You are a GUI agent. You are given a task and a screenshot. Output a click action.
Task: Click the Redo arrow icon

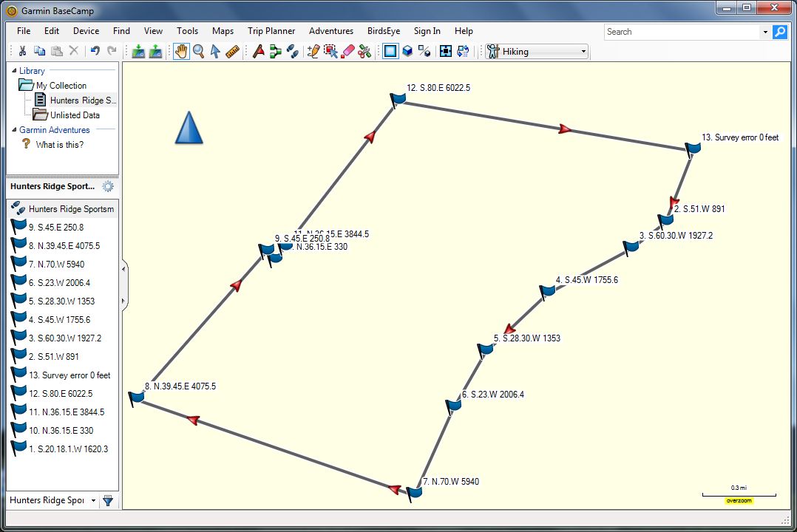click(112, 51)
